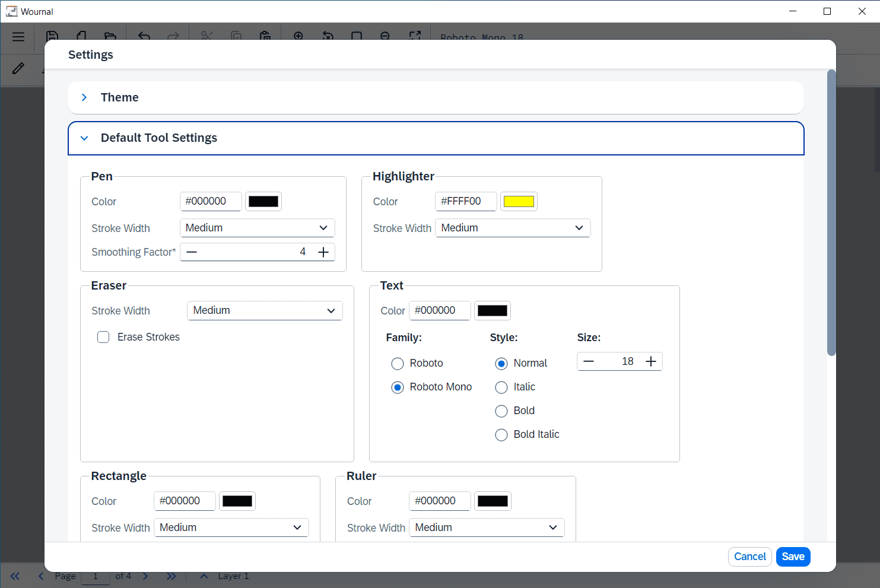The height and width of the screenshot is (588, 880).
Task: Jump to the last page with double-right arrows
Action: [171, 576]
